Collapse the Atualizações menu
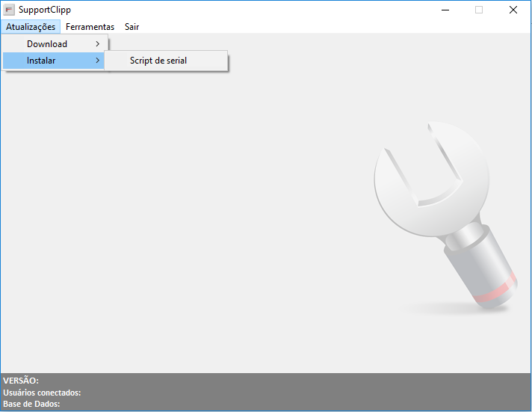The width and height of the screenshot is (532, 412). click(31, 27)
